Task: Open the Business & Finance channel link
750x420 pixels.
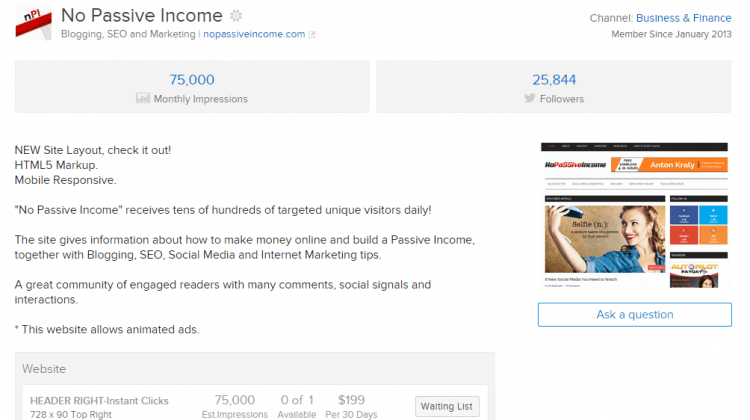Action: click(684, 18)
